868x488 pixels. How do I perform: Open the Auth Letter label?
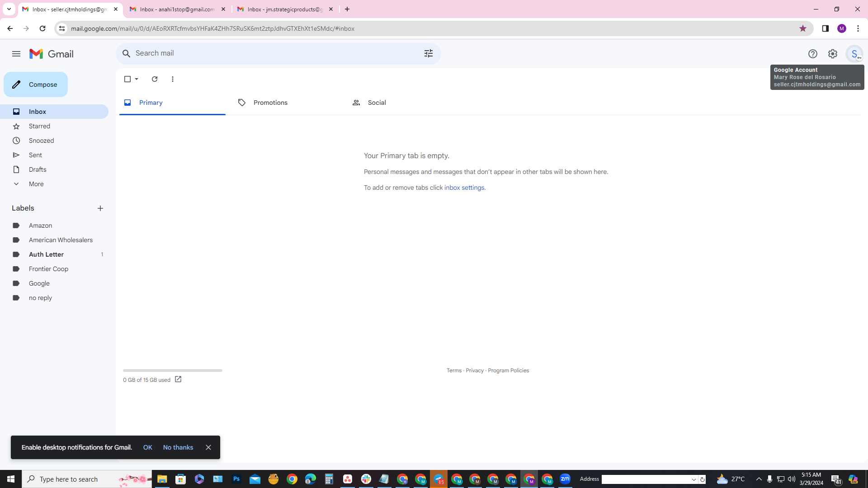coord(54,254)
